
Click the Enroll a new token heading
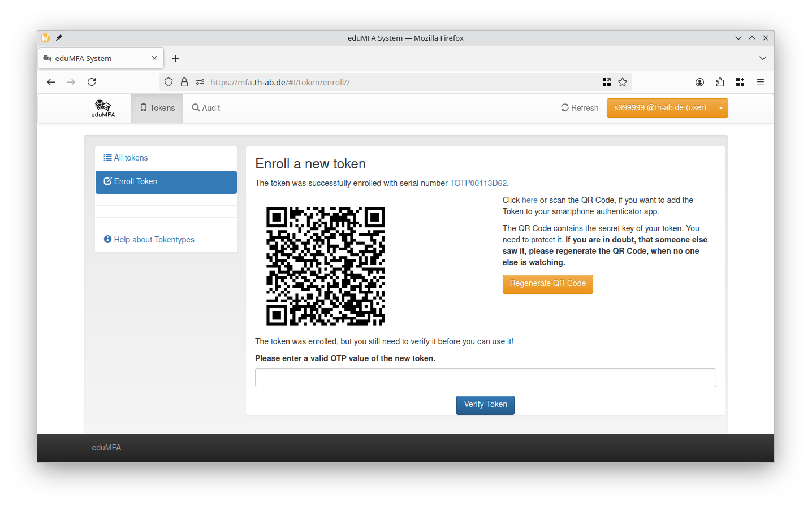[310, 164]
